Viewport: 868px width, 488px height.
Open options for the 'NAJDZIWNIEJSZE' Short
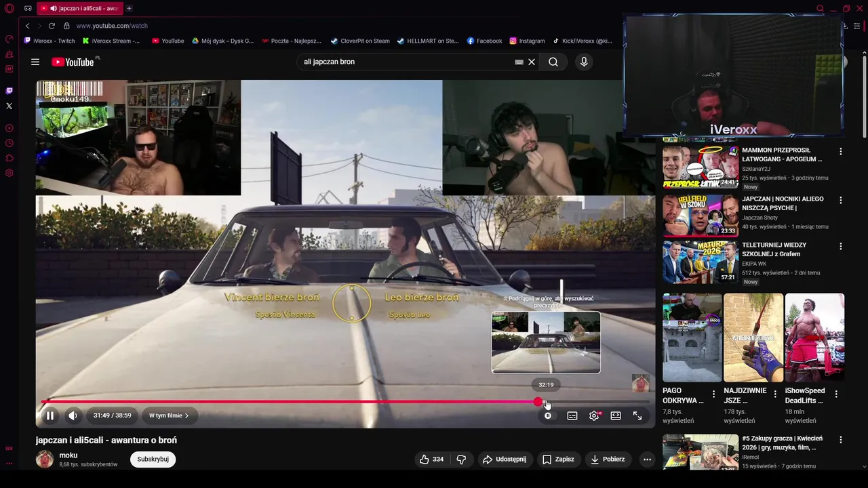pos(774,394)
